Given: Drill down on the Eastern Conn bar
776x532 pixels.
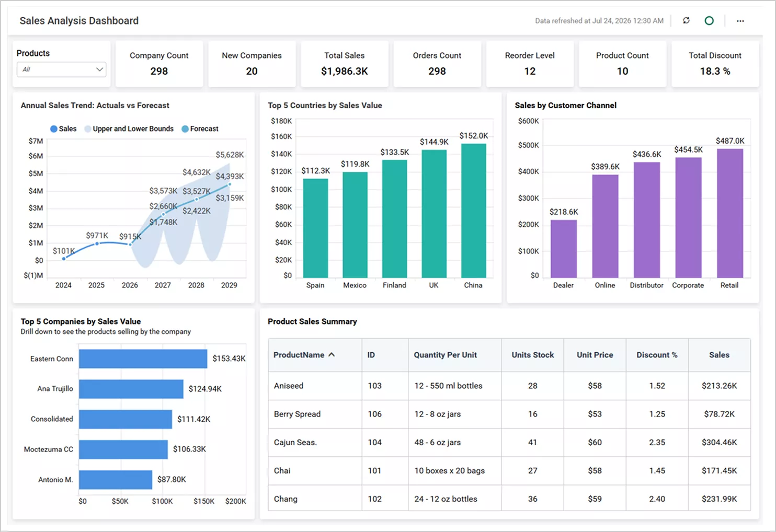Looking at the screenshot, I should click(143, 358).
